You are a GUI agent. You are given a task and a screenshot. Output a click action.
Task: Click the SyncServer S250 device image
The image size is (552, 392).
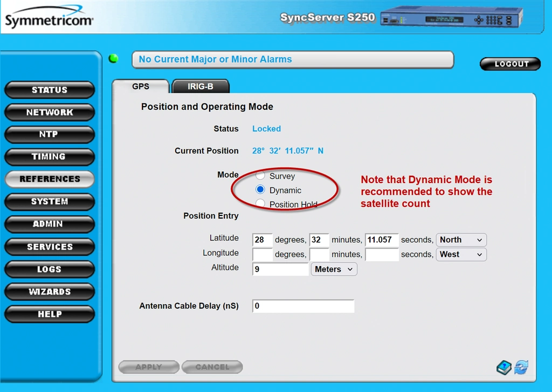pos(452,17)
